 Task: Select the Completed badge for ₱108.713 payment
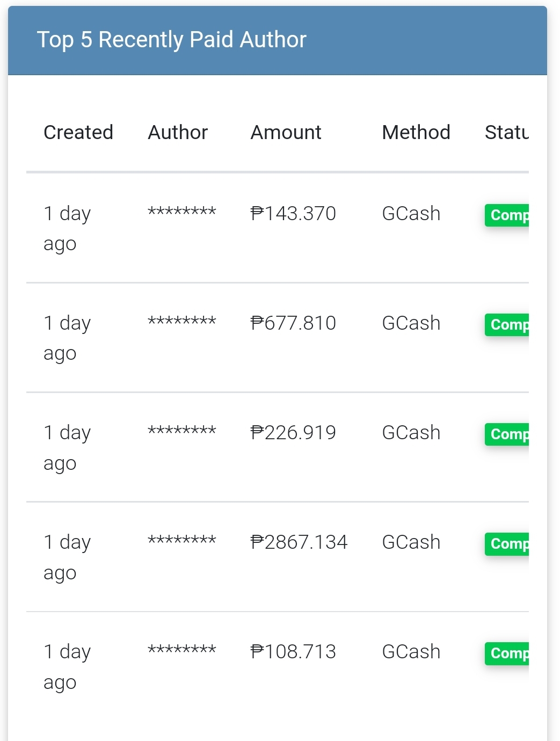507,653
